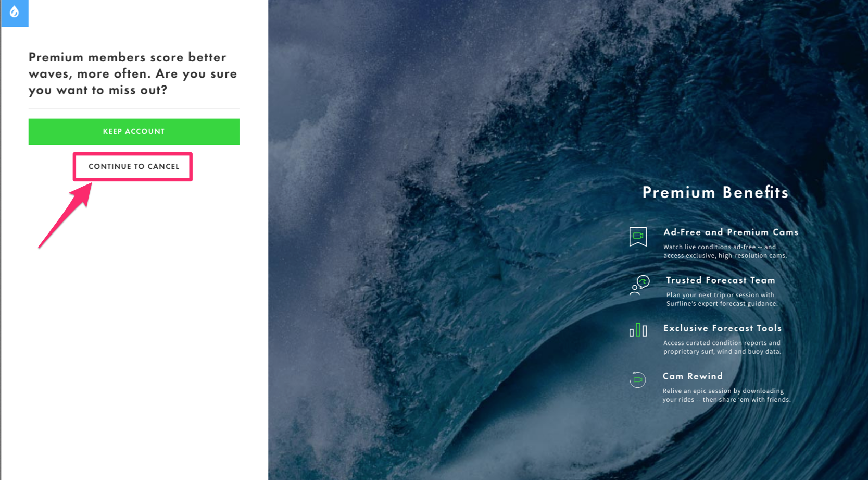Click the Trusted Forecast Team person icon
Image resolution: width=868 pixels, height=480 pixels.
(640, 285)
